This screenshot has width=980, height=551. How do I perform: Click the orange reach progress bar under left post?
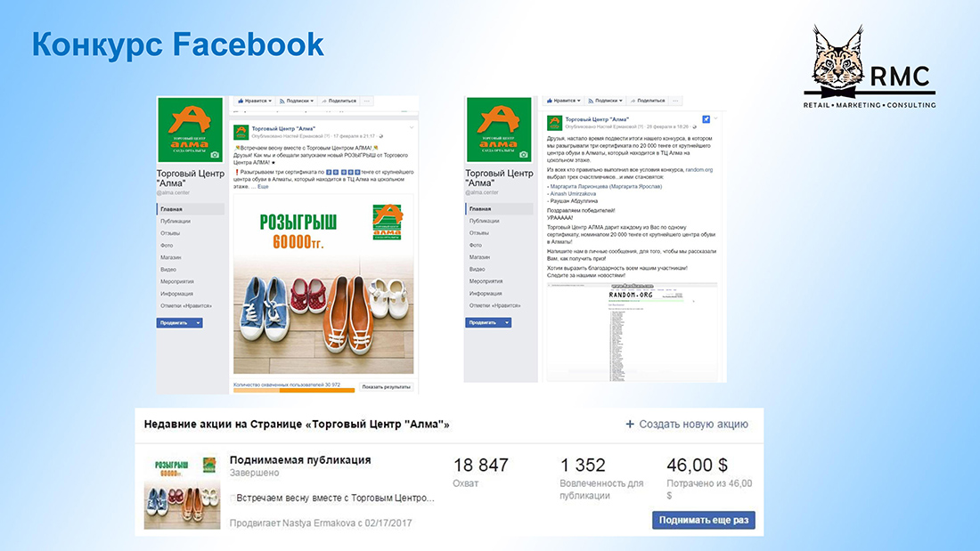pos(294,391)
